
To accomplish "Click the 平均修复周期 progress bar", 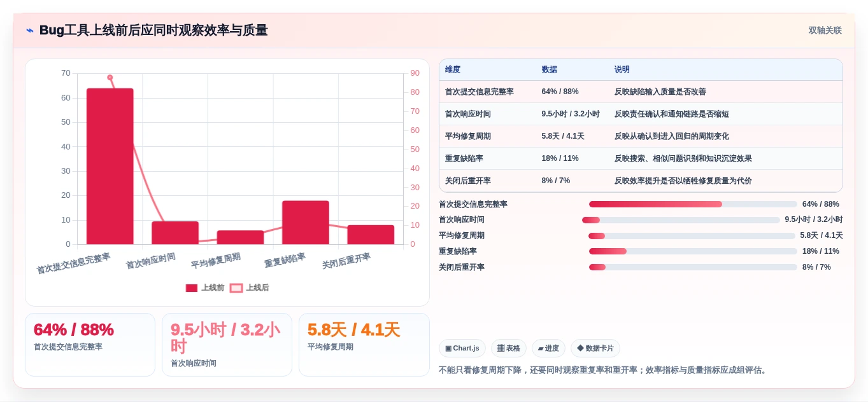I will [x=692, y=236].
